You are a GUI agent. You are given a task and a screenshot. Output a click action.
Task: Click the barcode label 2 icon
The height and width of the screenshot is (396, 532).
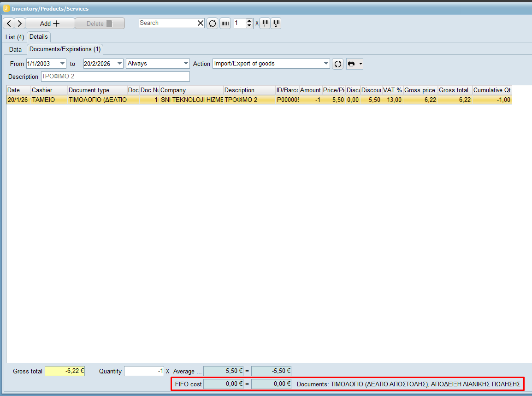coord(276,24)
